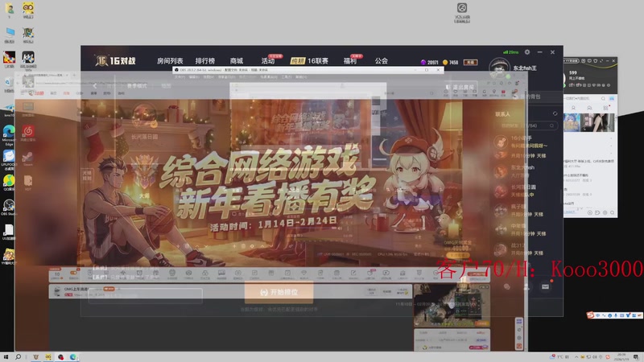The height and width of the screenshot is (362, 644).
Task: Click the Sogou input method toolbar logo
Action: [590, 315]
